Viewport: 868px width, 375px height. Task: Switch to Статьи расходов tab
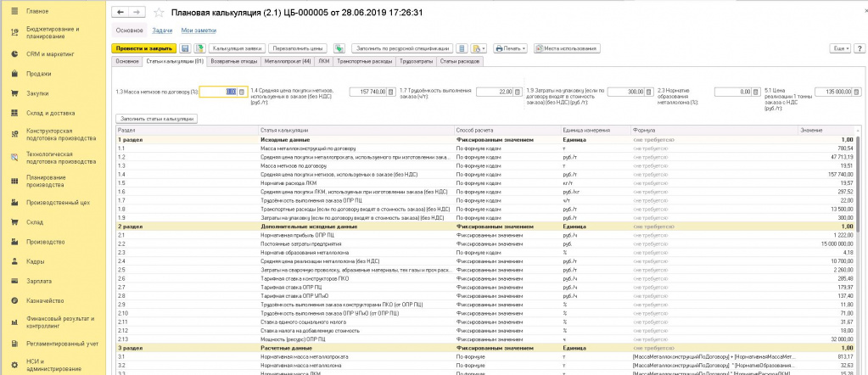460,61
